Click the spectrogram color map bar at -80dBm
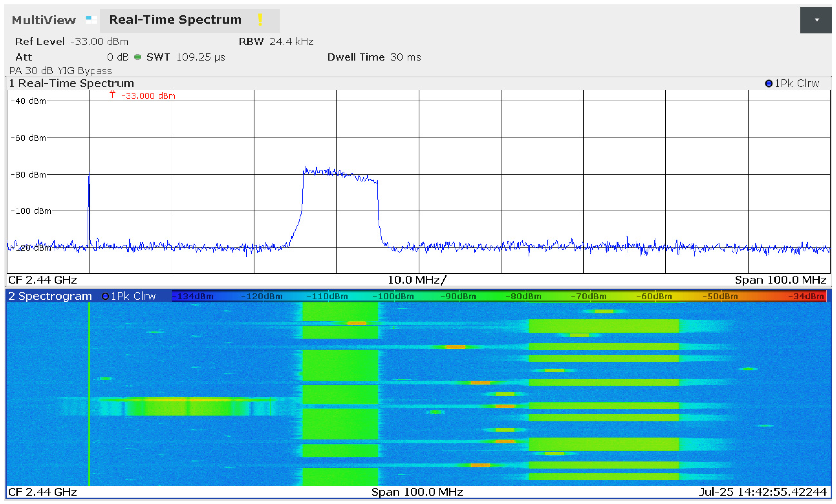Viewport: 836px width, 504px height. click(523, 296)
